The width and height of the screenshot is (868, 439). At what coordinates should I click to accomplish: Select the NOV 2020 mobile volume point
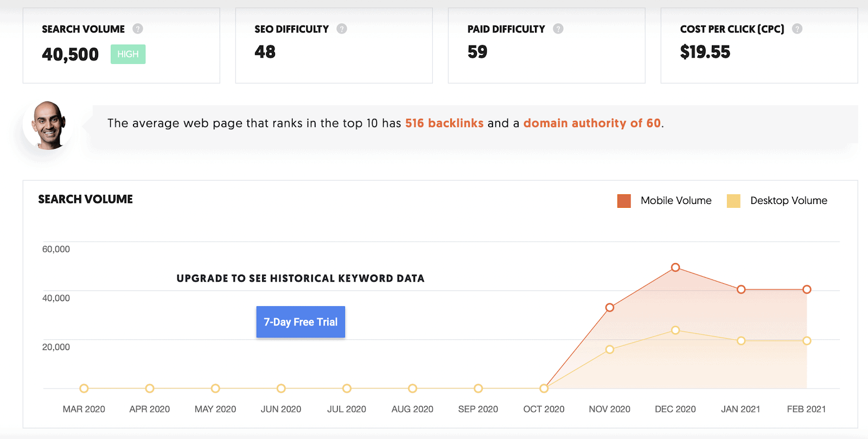[x=610, y=308]
